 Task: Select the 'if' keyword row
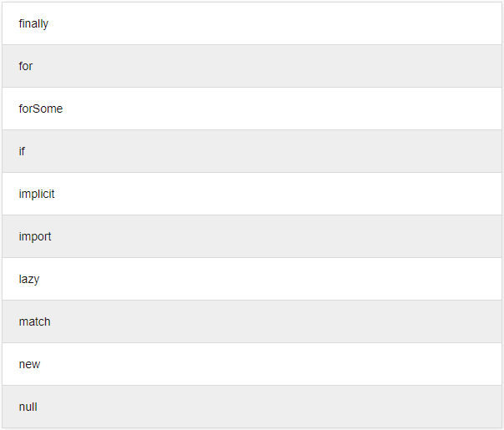(250, 151)
